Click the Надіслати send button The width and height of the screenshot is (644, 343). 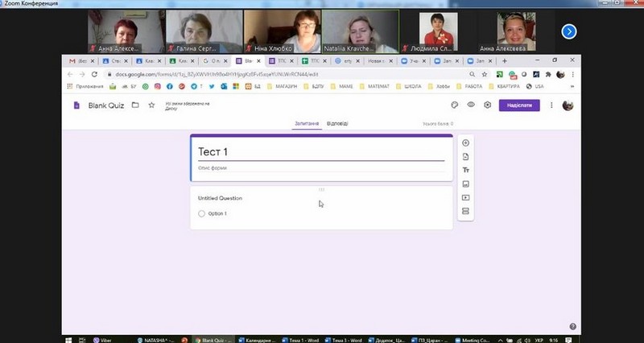coord(519,105)
